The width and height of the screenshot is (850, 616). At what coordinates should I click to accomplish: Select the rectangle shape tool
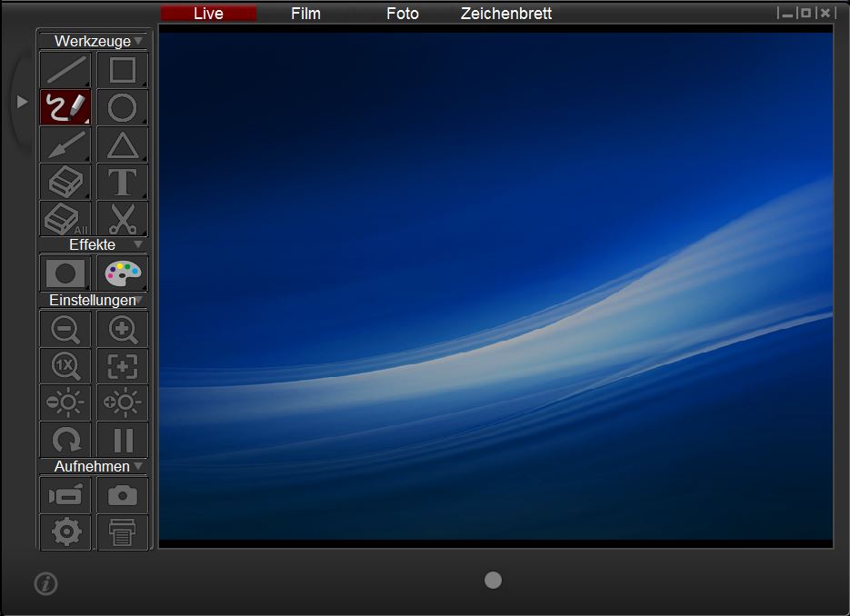click(123, 70)
